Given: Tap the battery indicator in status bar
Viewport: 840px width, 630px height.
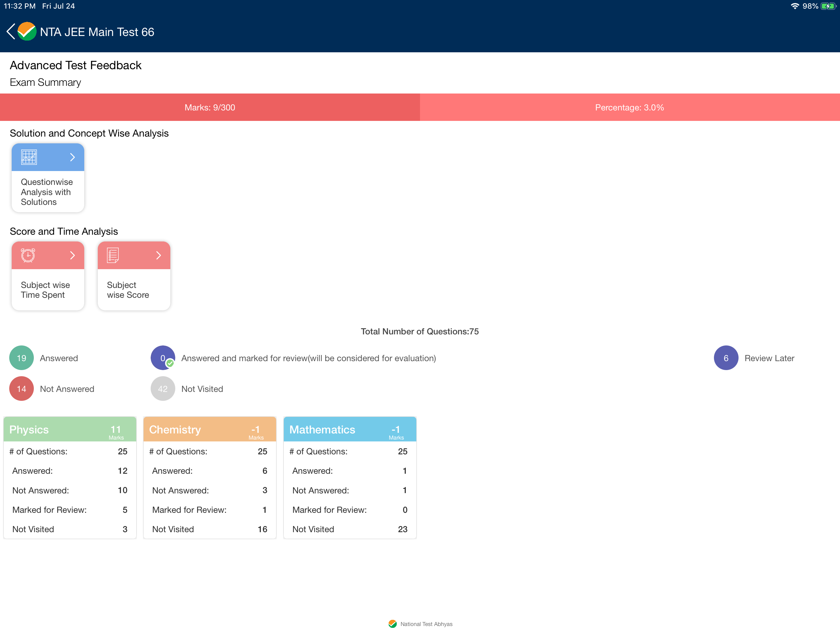Looking at the screenshot, I should 826,6.
